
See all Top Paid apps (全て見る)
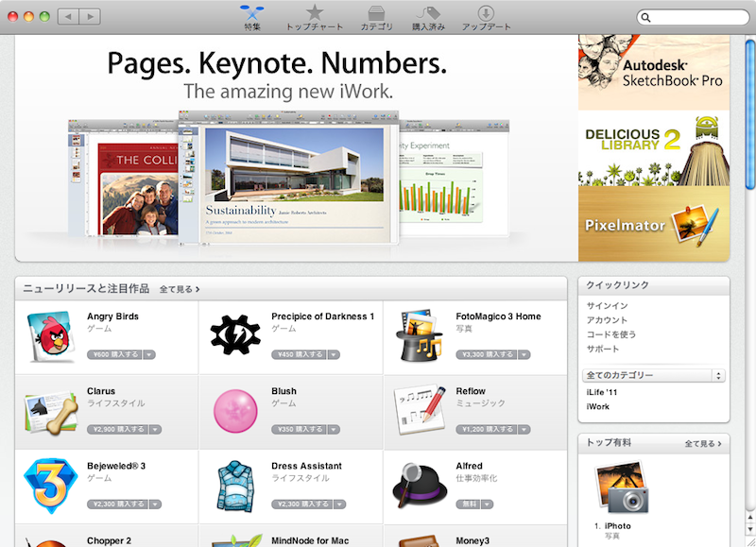703,443
